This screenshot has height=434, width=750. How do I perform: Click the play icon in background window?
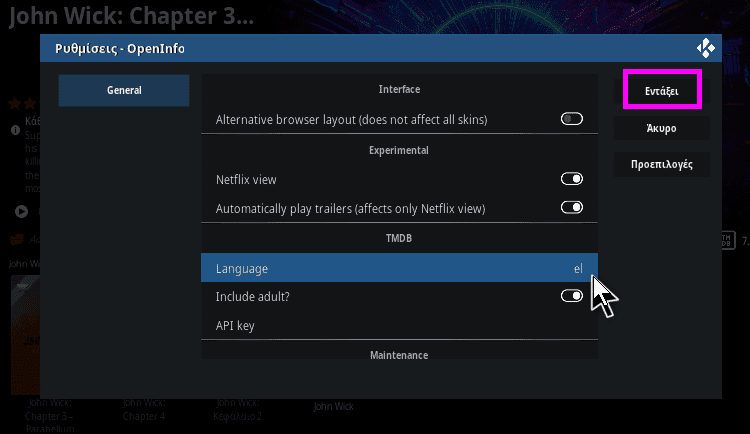click(x=22, y=211)
